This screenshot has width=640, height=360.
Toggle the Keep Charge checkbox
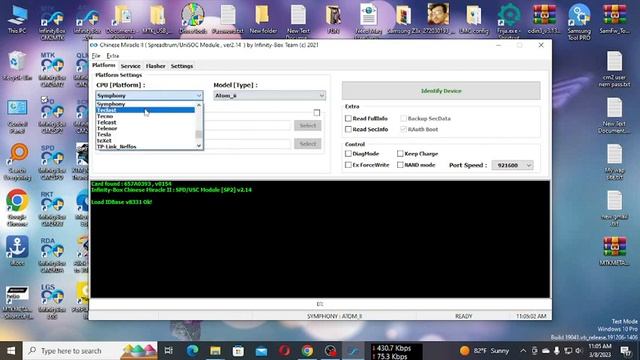pos(400,154)
